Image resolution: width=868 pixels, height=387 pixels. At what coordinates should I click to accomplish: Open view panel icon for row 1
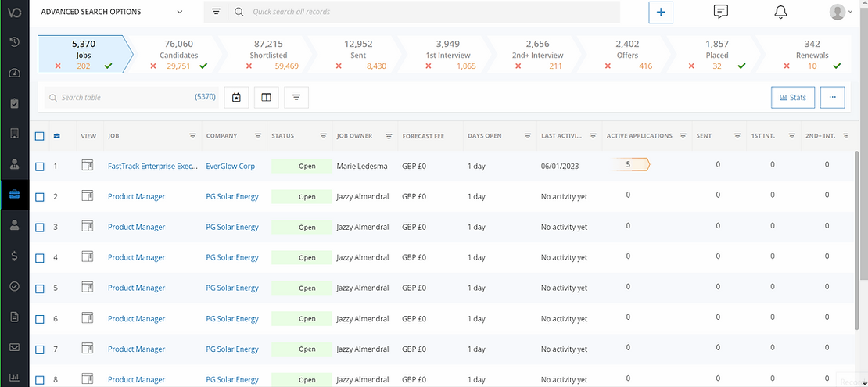(x=88, y=165)
